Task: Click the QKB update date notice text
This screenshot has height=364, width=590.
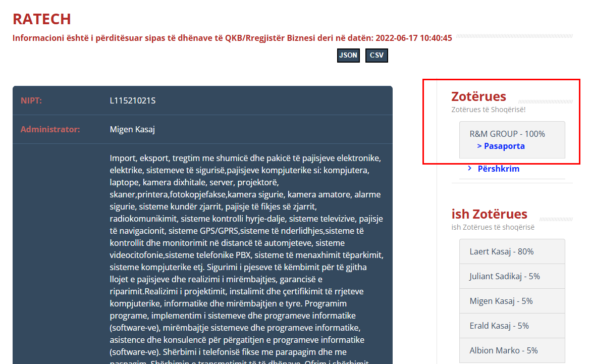Action: coord(232,38)
